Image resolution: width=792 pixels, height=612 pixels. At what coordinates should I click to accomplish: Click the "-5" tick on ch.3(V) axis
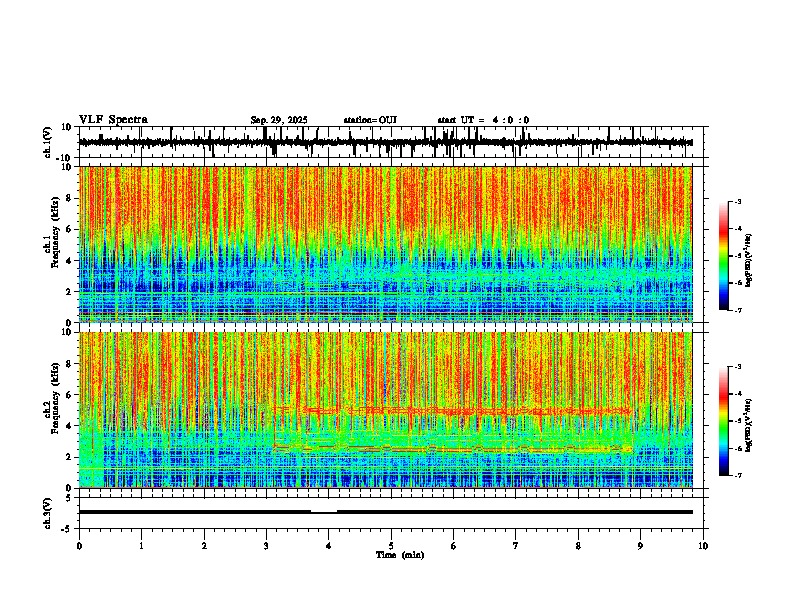click(67, 529)
